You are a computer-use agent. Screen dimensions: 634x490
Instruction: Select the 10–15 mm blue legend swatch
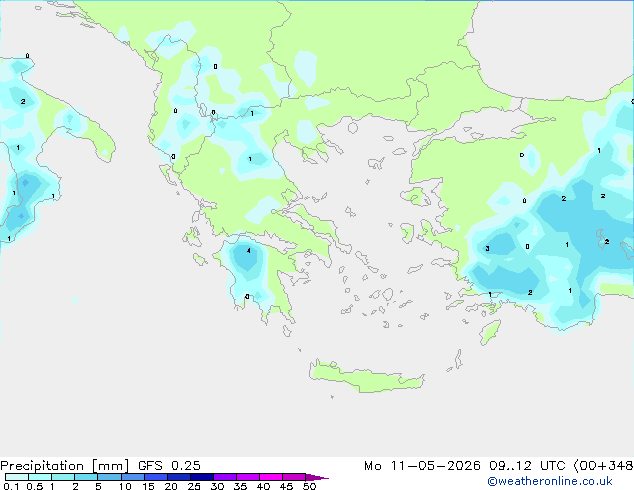[133, 477]
